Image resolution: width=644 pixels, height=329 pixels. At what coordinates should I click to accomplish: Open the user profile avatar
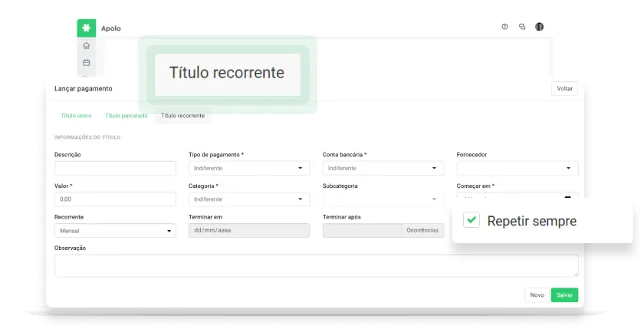[539, 27]
